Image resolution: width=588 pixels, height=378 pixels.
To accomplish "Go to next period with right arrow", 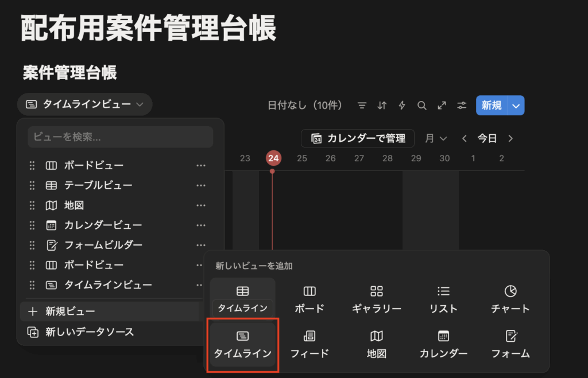I will click(x=510, y=138).
